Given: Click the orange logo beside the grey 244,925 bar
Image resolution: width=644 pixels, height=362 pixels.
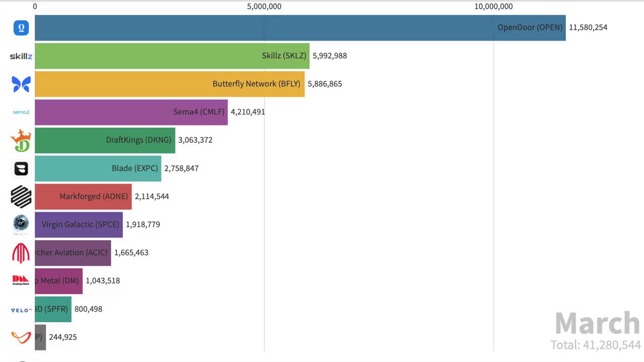Looking at the screenshot, I should [21, 337].
